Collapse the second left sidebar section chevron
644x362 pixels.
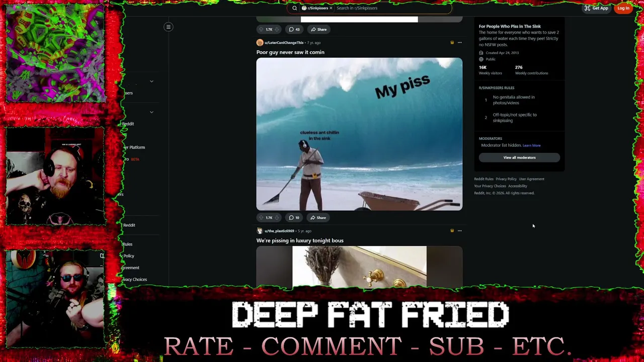click(151, 112)
